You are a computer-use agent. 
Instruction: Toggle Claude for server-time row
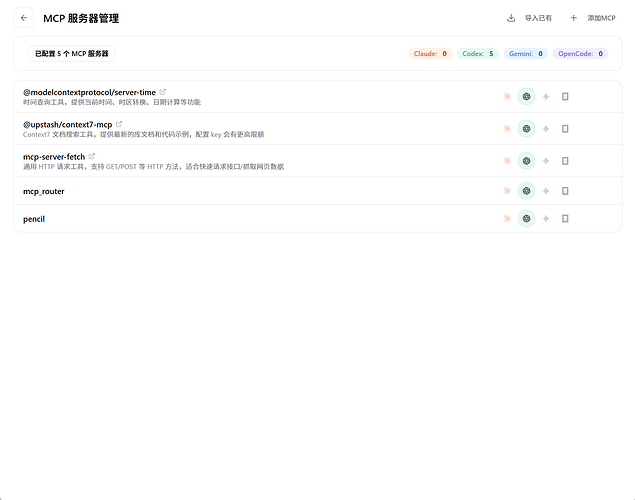(x=507, y=96)
